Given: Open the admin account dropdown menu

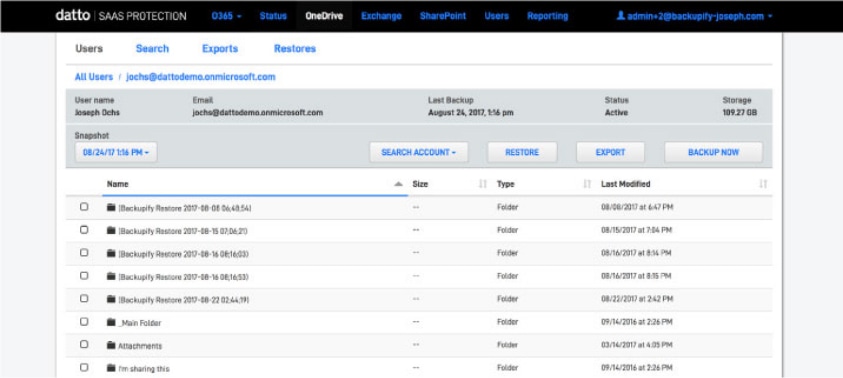Looking at the screenshot, I should tap(694, 16).
